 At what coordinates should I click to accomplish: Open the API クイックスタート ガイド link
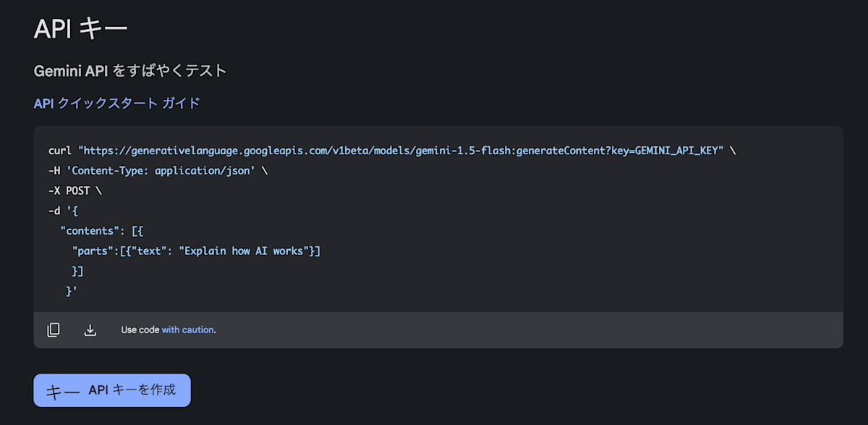point(116,103)
